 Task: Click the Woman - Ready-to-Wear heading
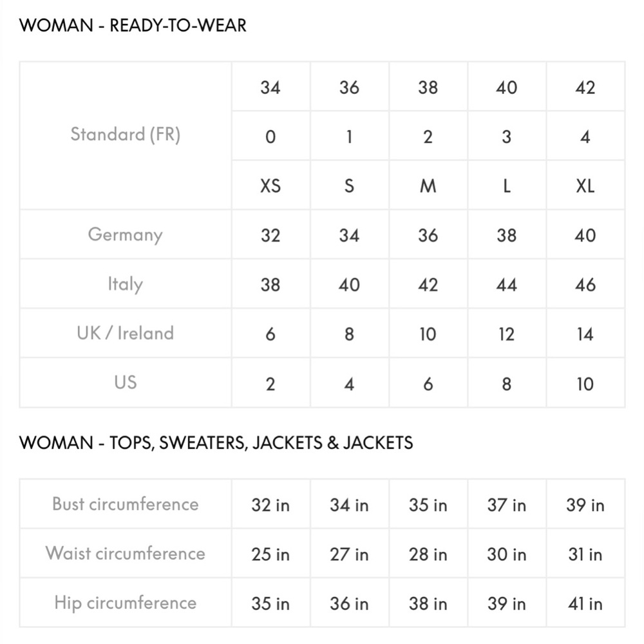point(133,26)
